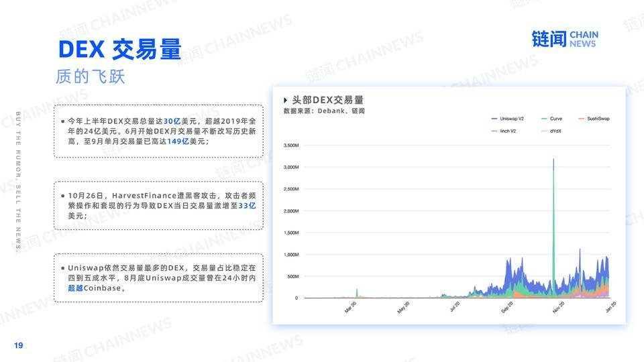644x362 pixels.
Task: Click the highlighted 33亿 figure
Action: 247,206
